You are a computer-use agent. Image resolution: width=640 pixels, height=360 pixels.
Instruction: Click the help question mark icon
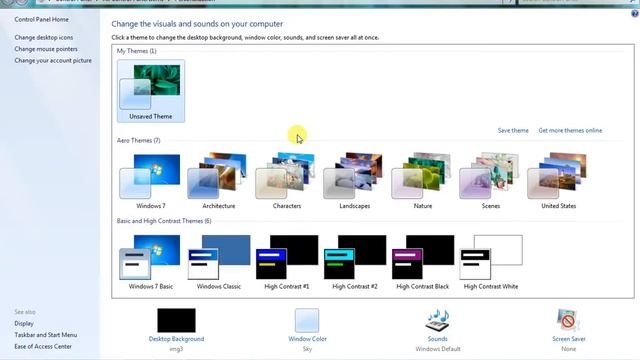coord(635,13)
